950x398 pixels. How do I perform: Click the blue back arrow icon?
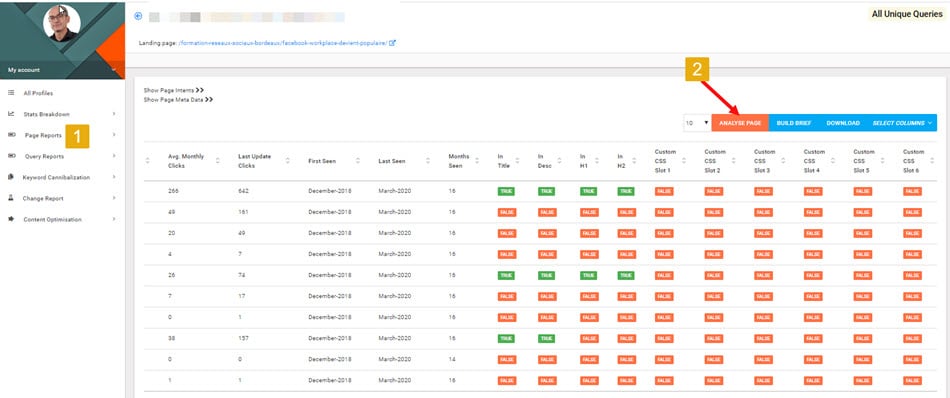tap(138, 16)
